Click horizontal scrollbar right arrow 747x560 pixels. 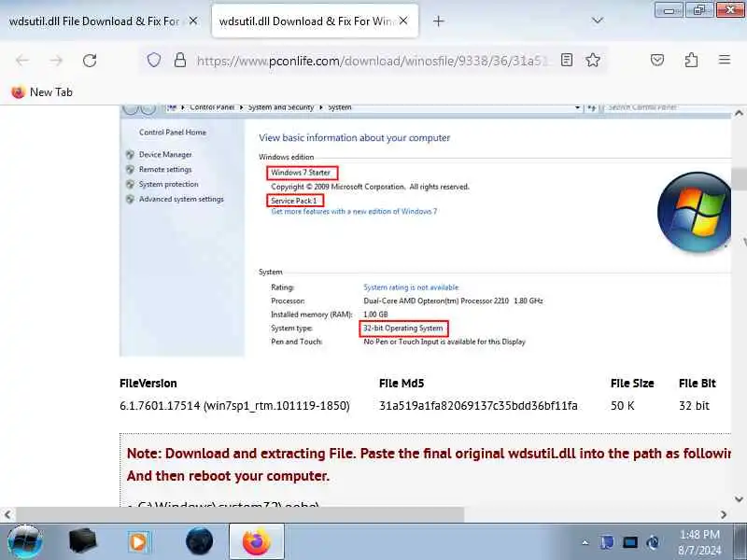coord(723,514)
